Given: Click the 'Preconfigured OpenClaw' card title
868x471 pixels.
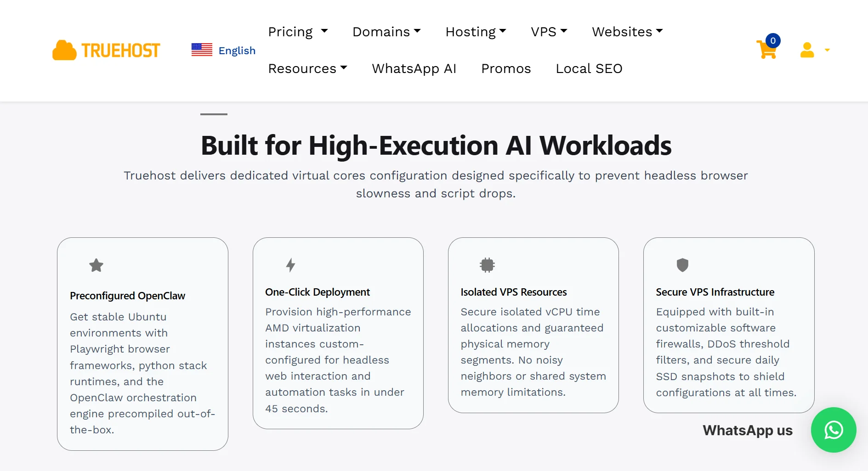Looking at the screenshot, I should coord(127,296).
